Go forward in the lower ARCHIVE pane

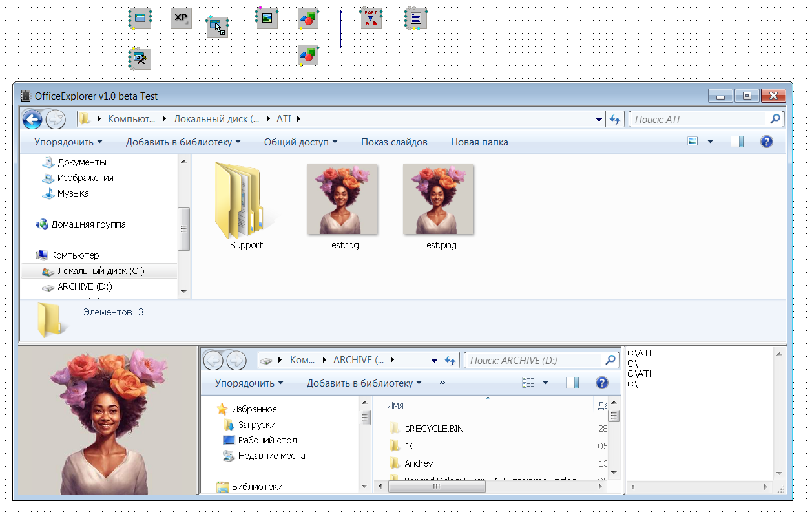[236, 360]
